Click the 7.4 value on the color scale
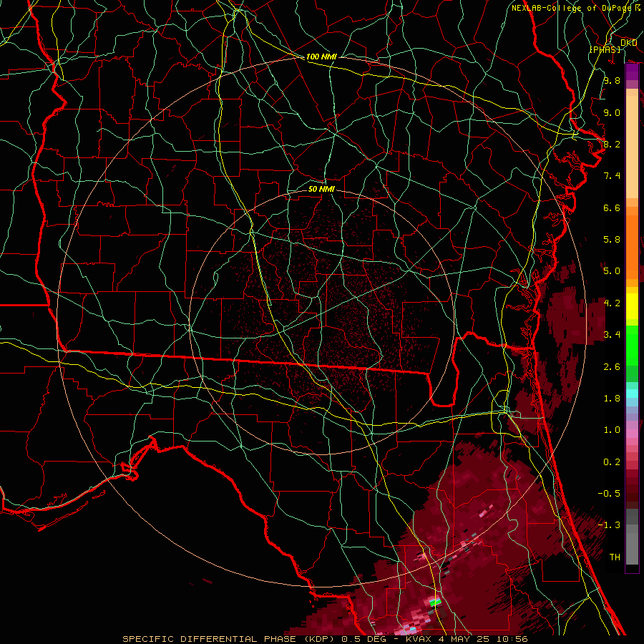Screen dimensions: 644x644 pos(612,176)
